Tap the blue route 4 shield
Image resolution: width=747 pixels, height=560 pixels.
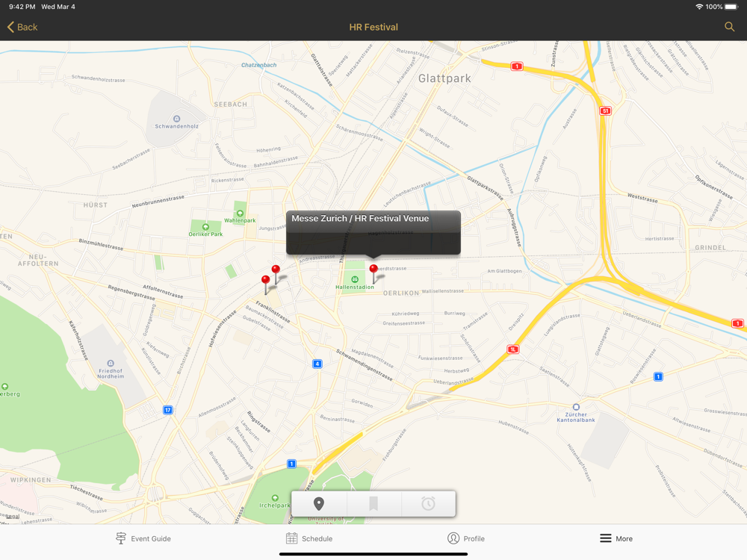(x=317, y=364)
